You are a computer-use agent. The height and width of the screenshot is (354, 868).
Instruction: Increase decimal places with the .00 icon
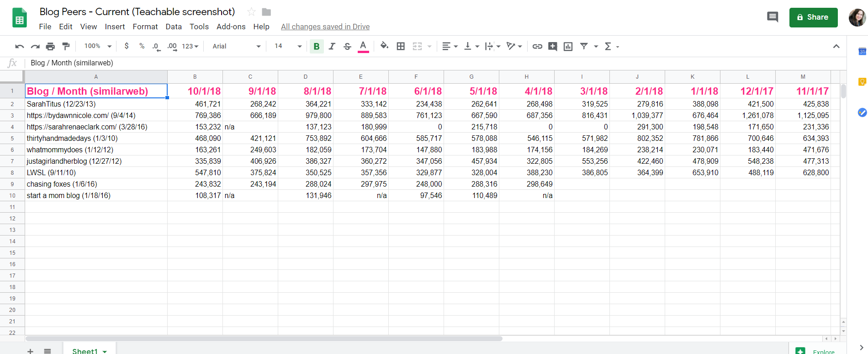click(172, 46)
